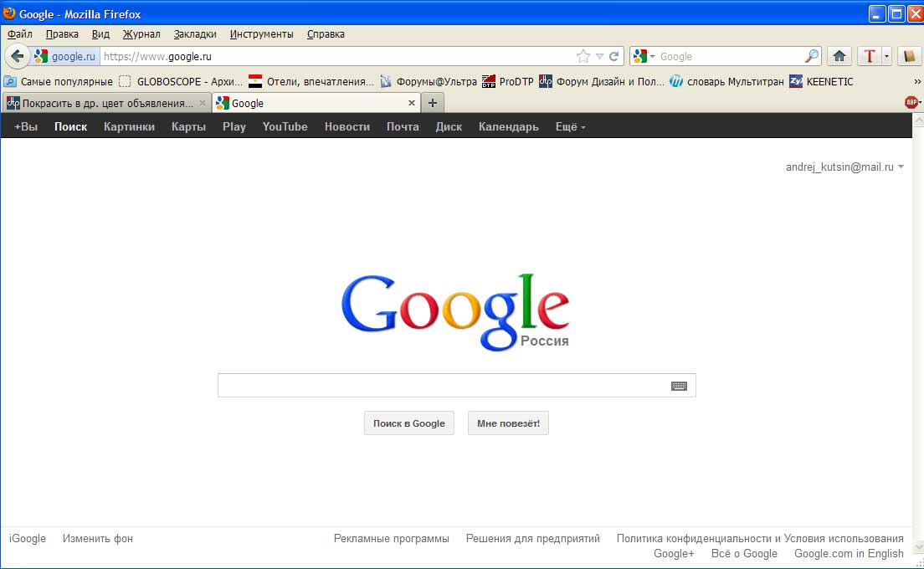
Task: Expand the Ещё dropdown in Google bar
Action: coord(571,126)
